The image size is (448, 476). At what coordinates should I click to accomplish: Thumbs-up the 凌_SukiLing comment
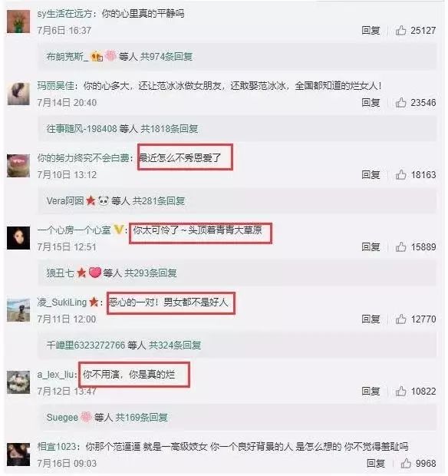coord(400,319)
